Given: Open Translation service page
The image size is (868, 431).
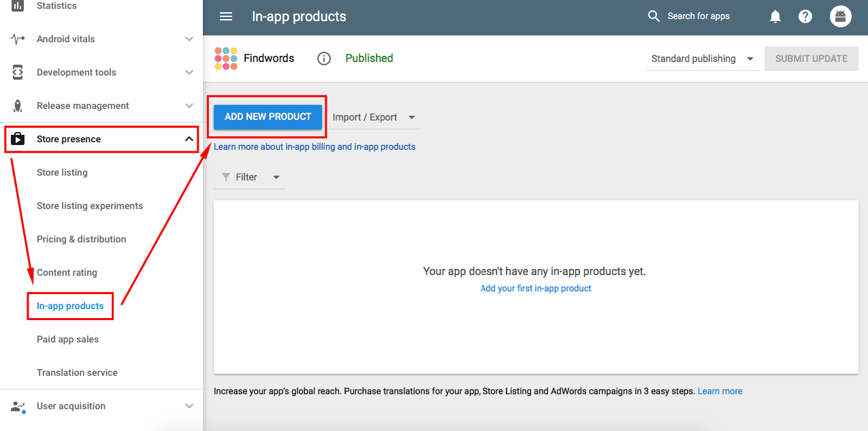Looking at the screenshot, I should (x=77, y=372).
